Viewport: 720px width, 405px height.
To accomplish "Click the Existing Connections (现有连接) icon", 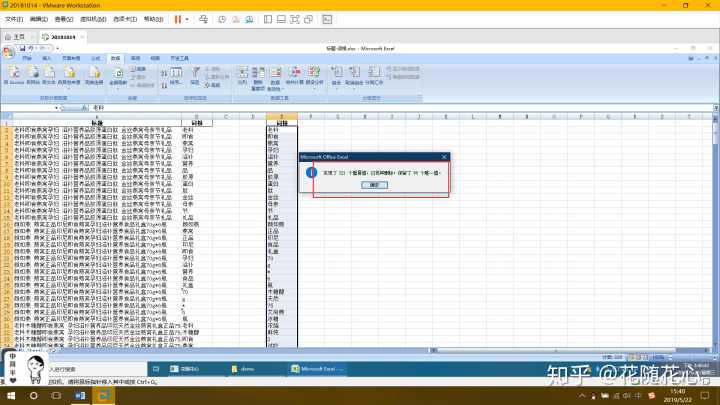I will 95,75.
